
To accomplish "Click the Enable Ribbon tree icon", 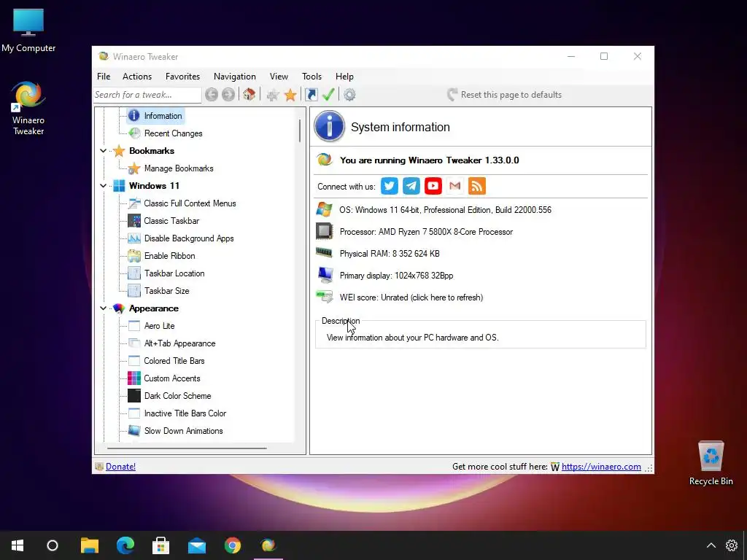I will tap(134, 256).
